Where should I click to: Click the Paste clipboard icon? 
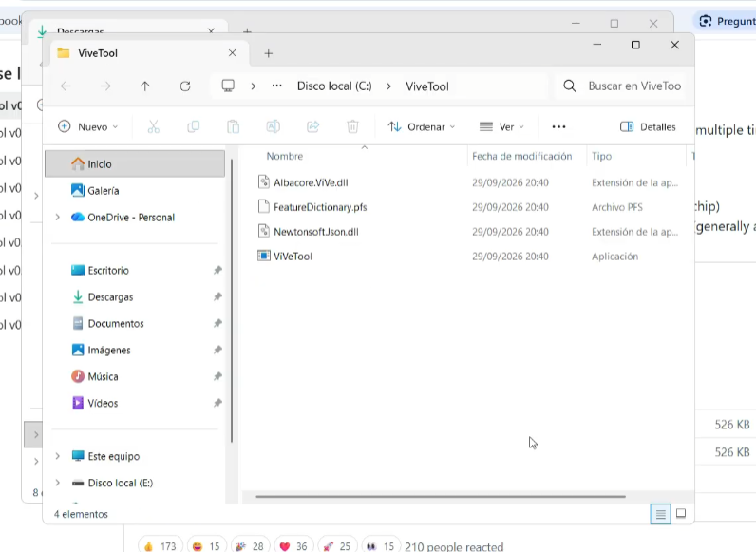tap(234, 127)
